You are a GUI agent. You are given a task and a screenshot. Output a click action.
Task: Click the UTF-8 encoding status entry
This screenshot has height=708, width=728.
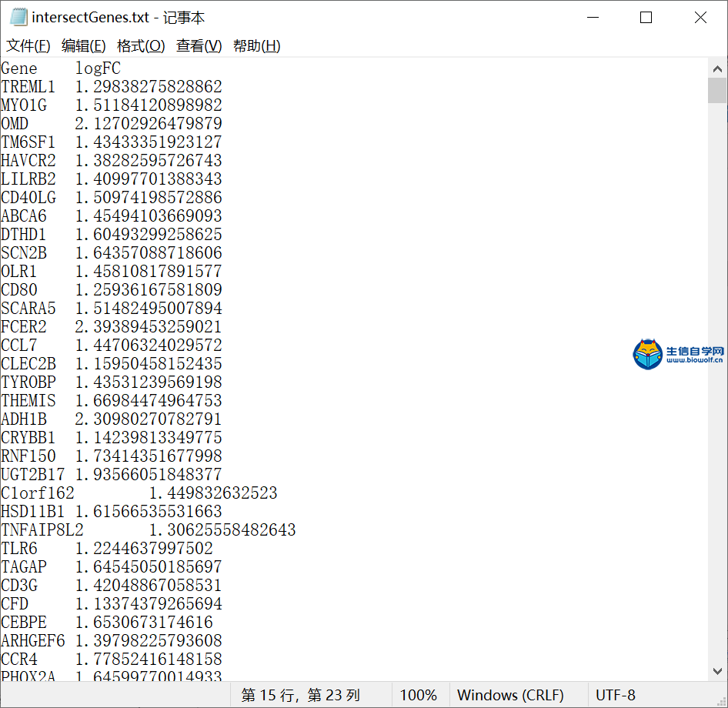point(615,695)
